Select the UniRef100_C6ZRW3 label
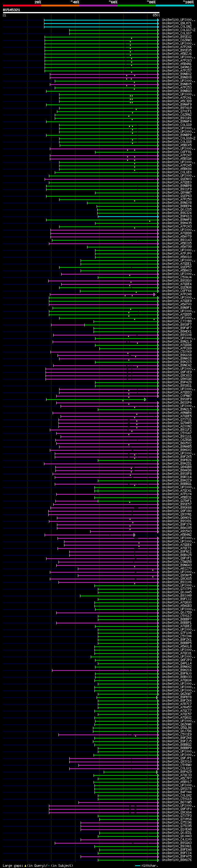Viewport: 197px width, 868px height. point(177,40)
